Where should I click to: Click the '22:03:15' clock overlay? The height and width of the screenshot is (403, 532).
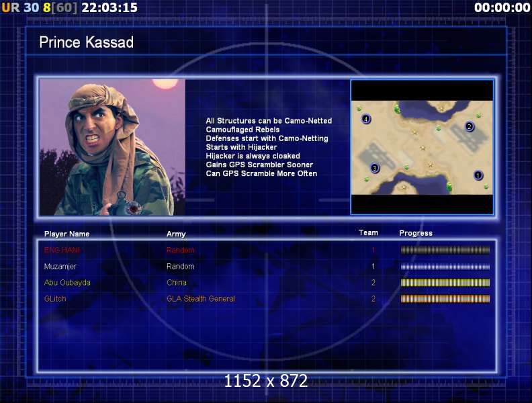[x=109, y=7]
